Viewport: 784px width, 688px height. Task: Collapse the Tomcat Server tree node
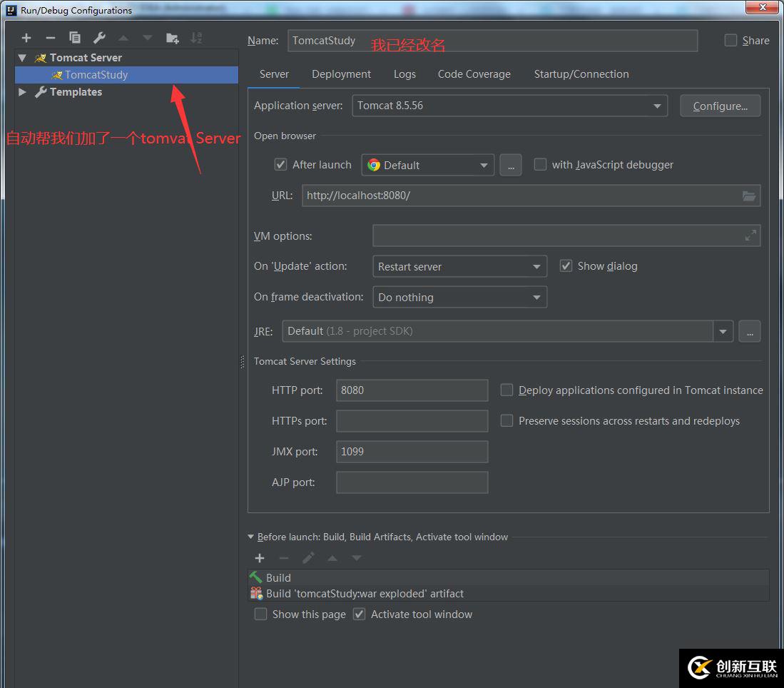tap(22, 58)
